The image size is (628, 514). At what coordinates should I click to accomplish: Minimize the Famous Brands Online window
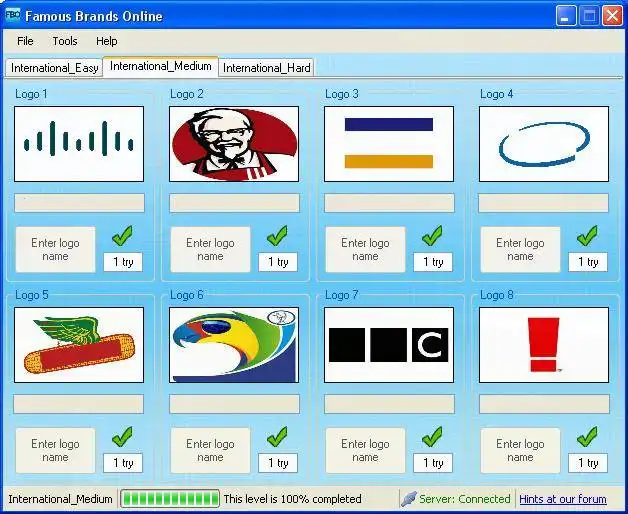pyautogui.click(x=566, y=16)
